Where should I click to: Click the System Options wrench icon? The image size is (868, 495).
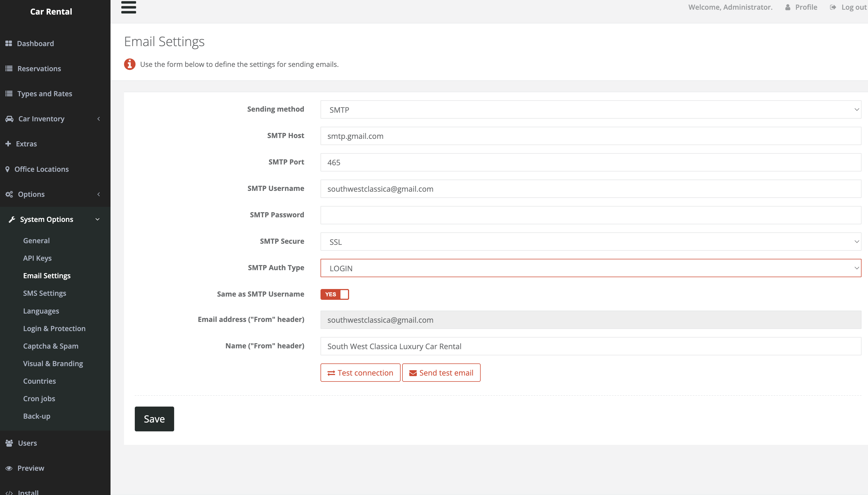tap(12, 219)
